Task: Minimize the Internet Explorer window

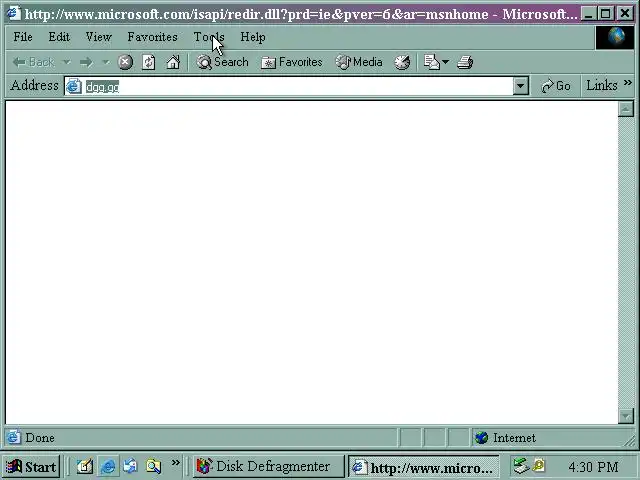Action: [x=588, y=14]
